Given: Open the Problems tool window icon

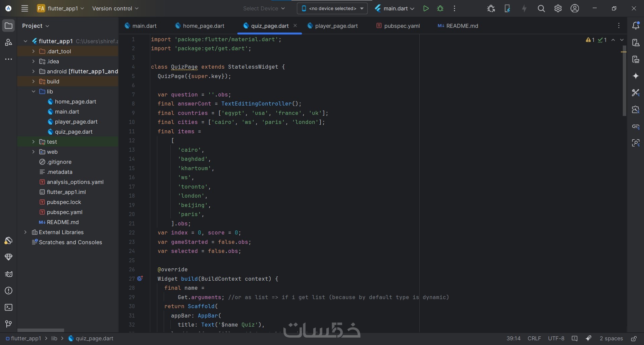Looking at the screenshot, I should [8, 291].
